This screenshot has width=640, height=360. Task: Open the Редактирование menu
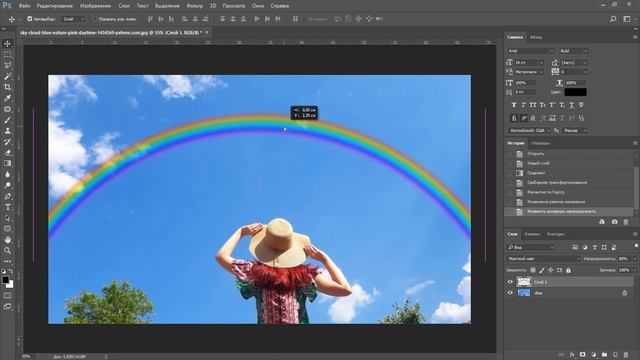tap(55, 6)
